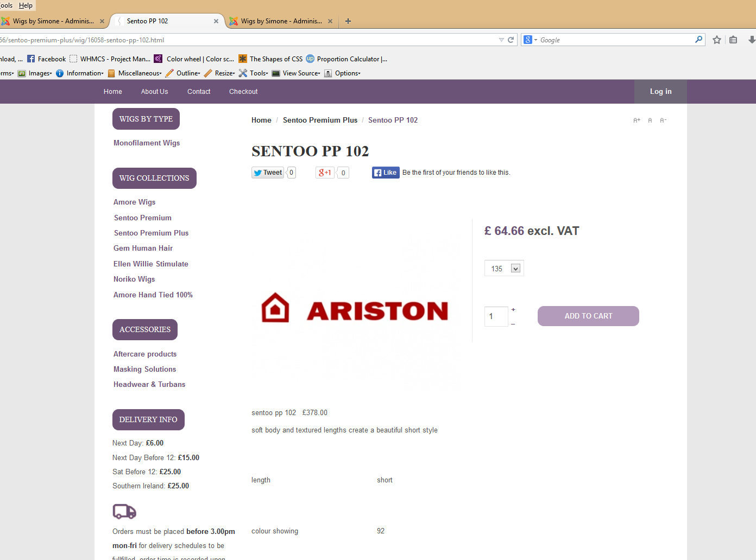Open Monofilament Wigs category

click(147, 143)
